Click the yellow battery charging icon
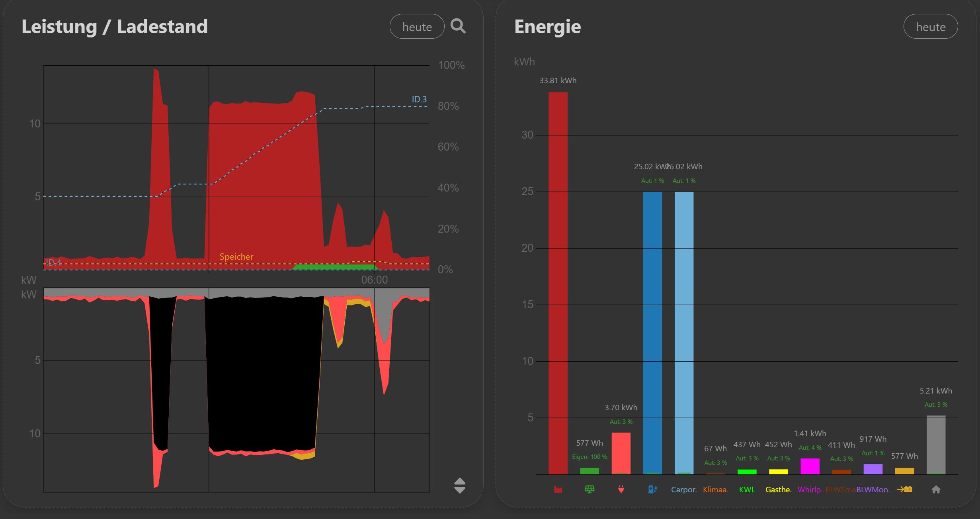The width and height of the screenshot is (980, 519). pos(904,490)
